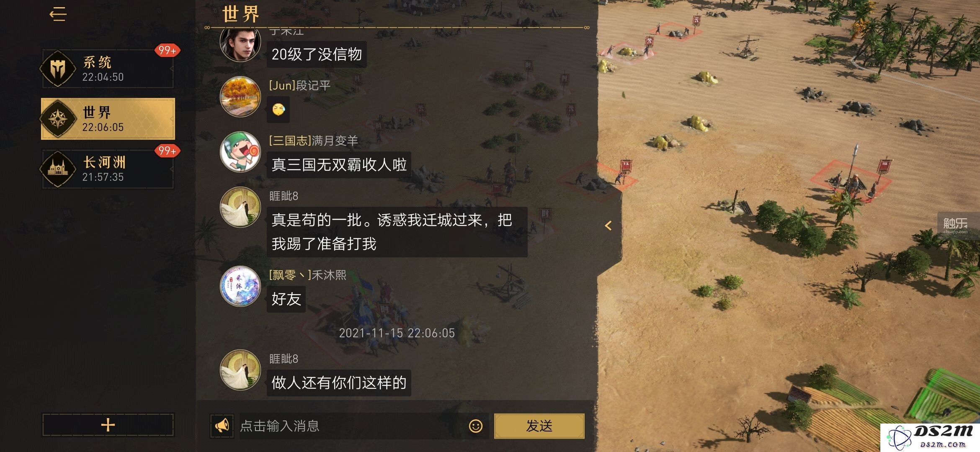Tap the megaphone broadcast icon
This screenshot has height=452, width=980.
[x=222, y=426]
